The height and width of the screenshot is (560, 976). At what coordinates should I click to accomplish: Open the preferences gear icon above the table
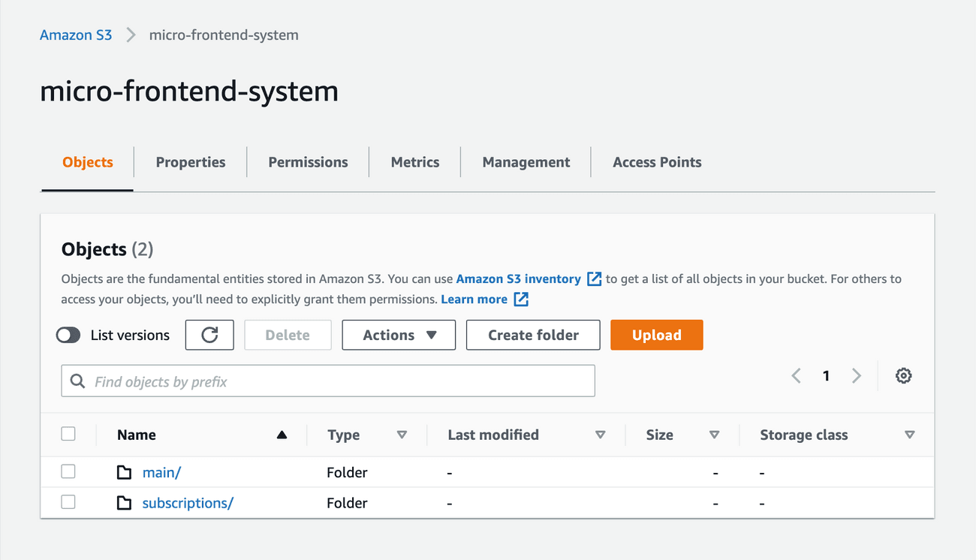tap(903, 375)
